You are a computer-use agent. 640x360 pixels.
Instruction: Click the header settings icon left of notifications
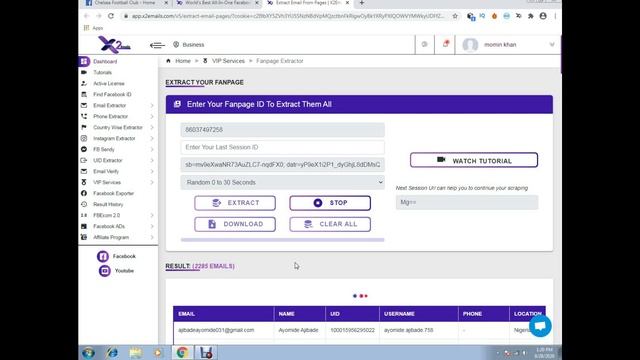[424, 44]
